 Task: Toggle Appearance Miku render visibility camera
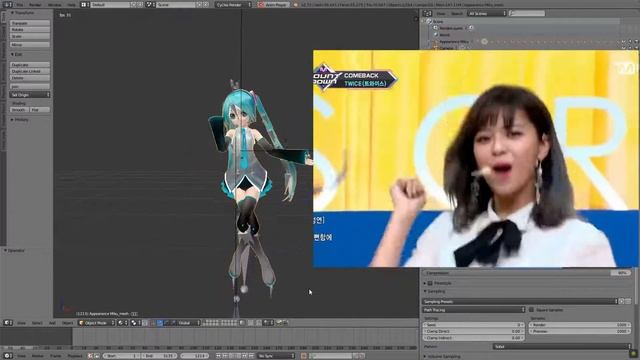tap(637, 42)
